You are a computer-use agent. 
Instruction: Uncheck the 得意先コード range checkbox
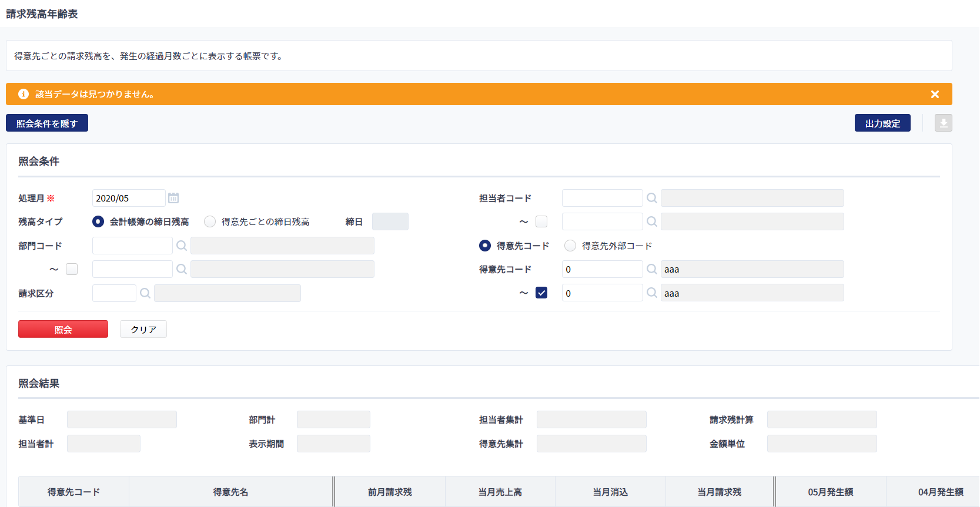click(541, 293)
